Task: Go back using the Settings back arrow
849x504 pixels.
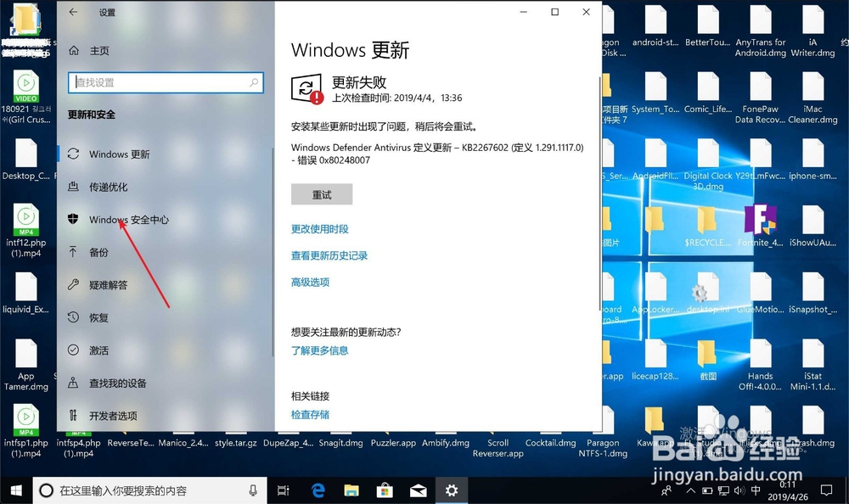Action: [x=73, y=12]
